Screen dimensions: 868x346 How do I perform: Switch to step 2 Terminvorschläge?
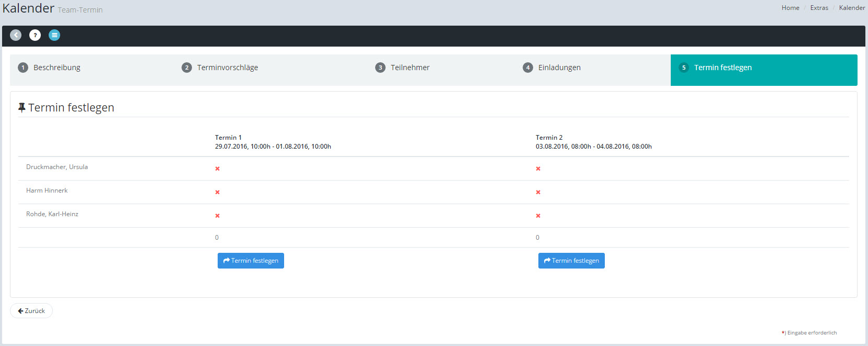click(227, 68)
